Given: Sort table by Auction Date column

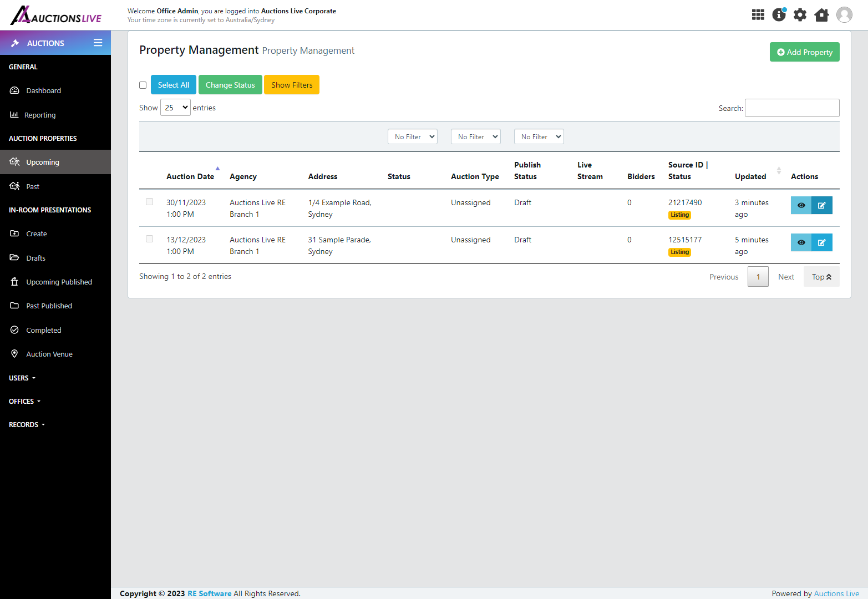Looking at the screenshot, I should [190, 176].
